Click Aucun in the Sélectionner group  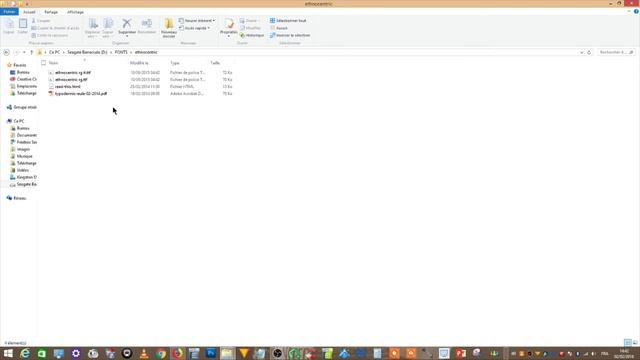pos(279,28)
